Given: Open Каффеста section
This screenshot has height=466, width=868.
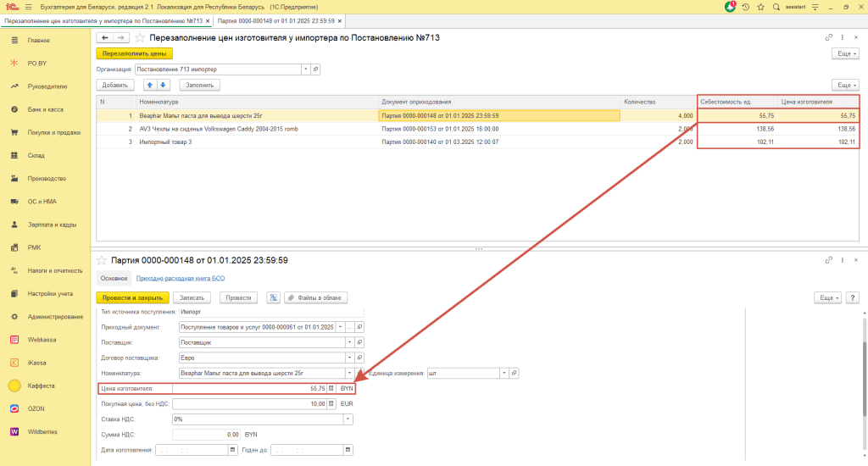Looking at the screenshot, I should coord(41,386).
